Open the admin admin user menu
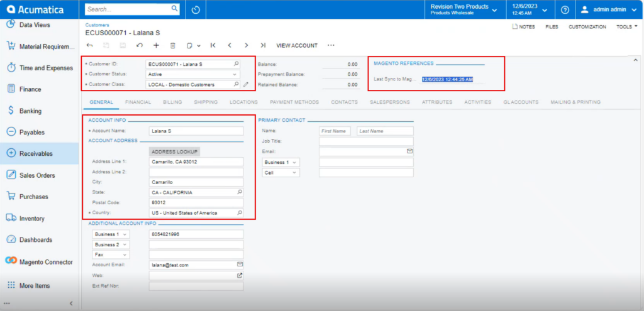 click(x=609, y=9)
